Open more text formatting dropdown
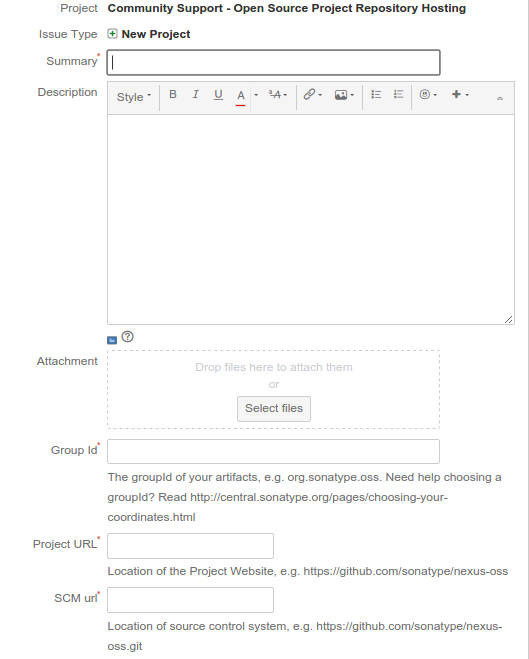 (x=278, y=95)
